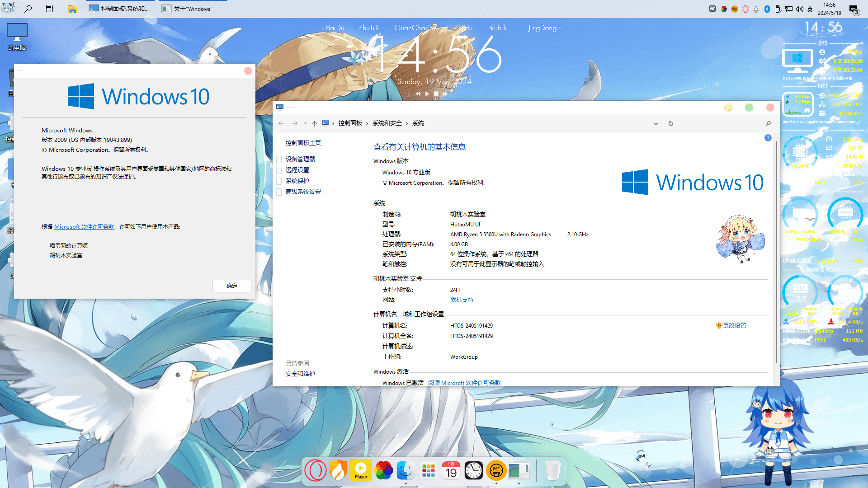Open 高级系统设置 from the sidebar
The image size is (868, 488).
[303, 192]
